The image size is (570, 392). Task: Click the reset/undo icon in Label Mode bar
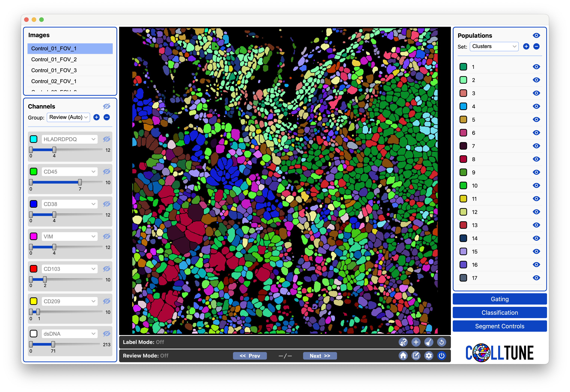442,342
